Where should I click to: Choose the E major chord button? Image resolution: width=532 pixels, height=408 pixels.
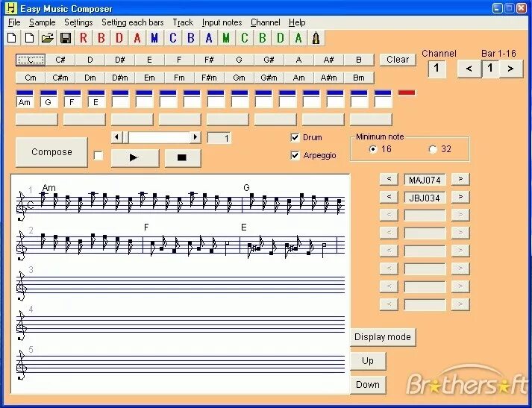click(x=150, y=60)
